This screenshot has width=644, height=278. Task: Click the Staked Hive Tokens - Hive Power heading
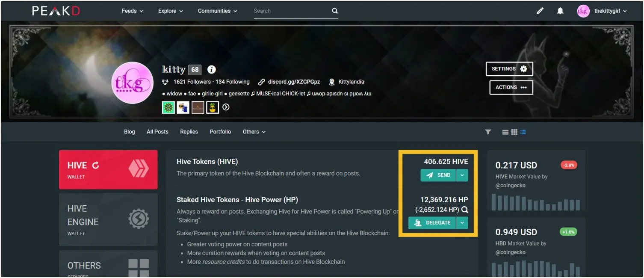click(x=237, y=200)
